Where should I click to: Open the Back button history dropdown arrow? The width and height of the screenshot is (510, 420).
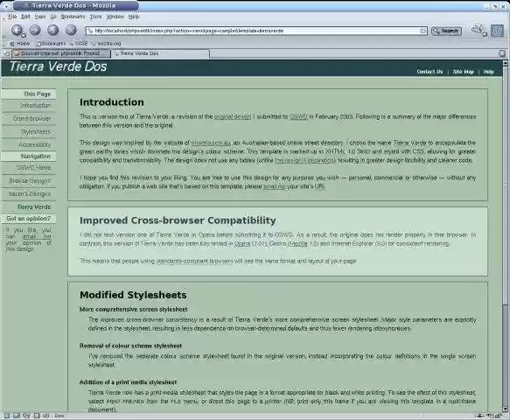pos(24,35)
